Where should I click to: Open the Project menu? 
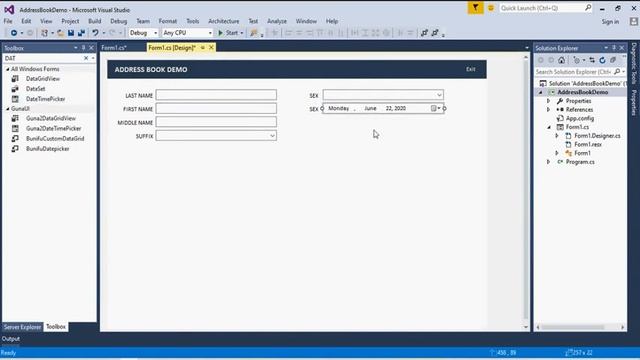70,21
